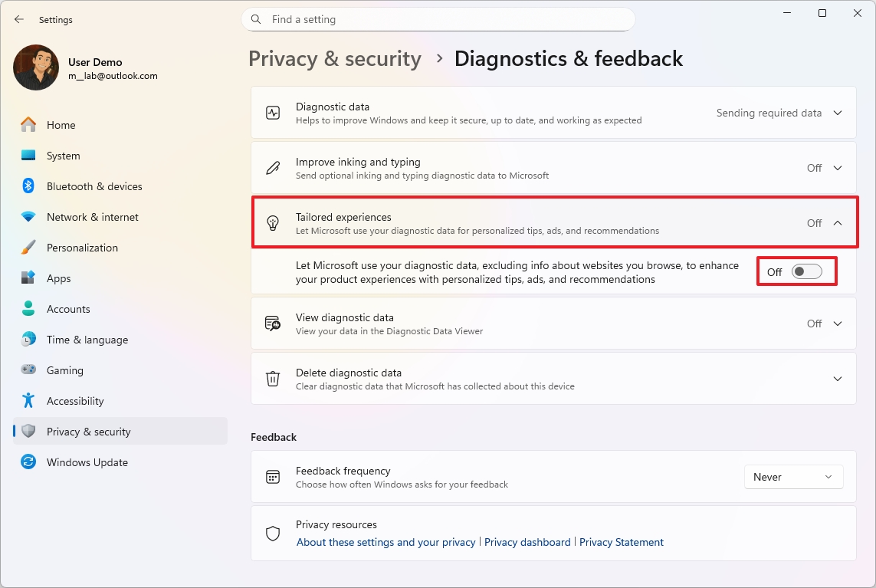876x588 pixels.
Task: Click the Privacy Statement link
Action: (x=622, y=542)
